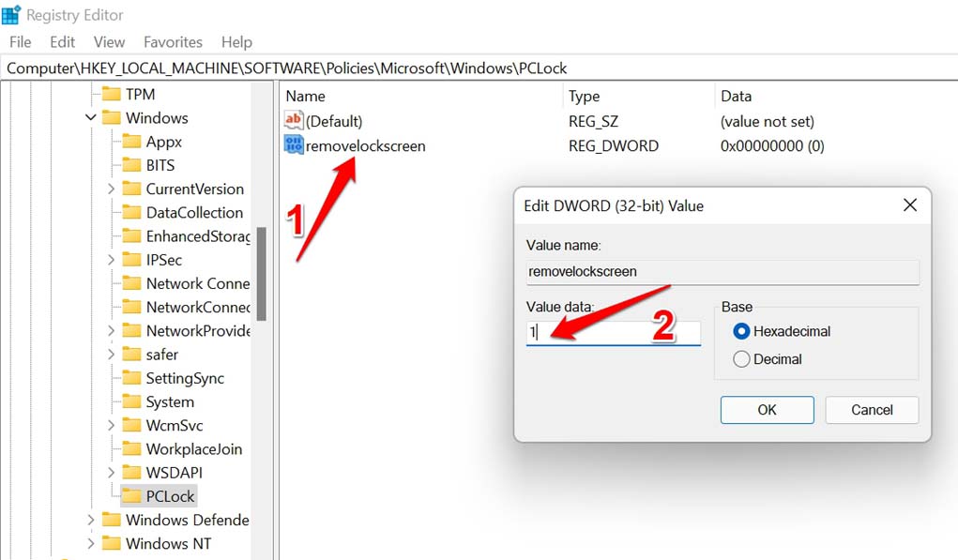Close the Edit DWORD dialog with X
Image resolution: width=958 pixels, height=560 pixels.
coord(910,205)
